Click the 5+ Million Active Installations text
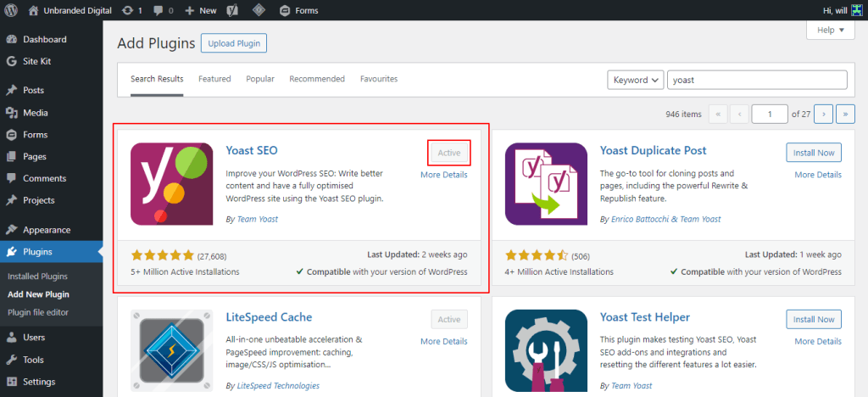Screen dimensions: 868x397 coord(186,271)
